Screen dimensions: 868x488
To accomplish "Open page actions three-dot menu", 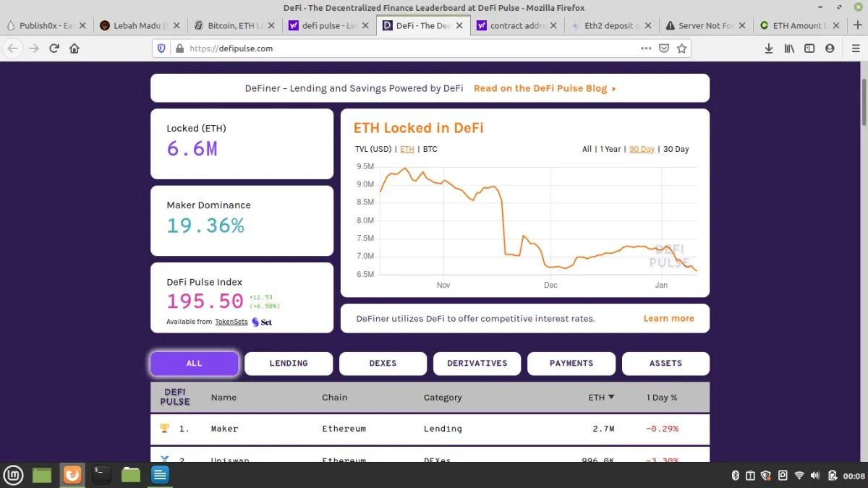I will coord(646,48).
